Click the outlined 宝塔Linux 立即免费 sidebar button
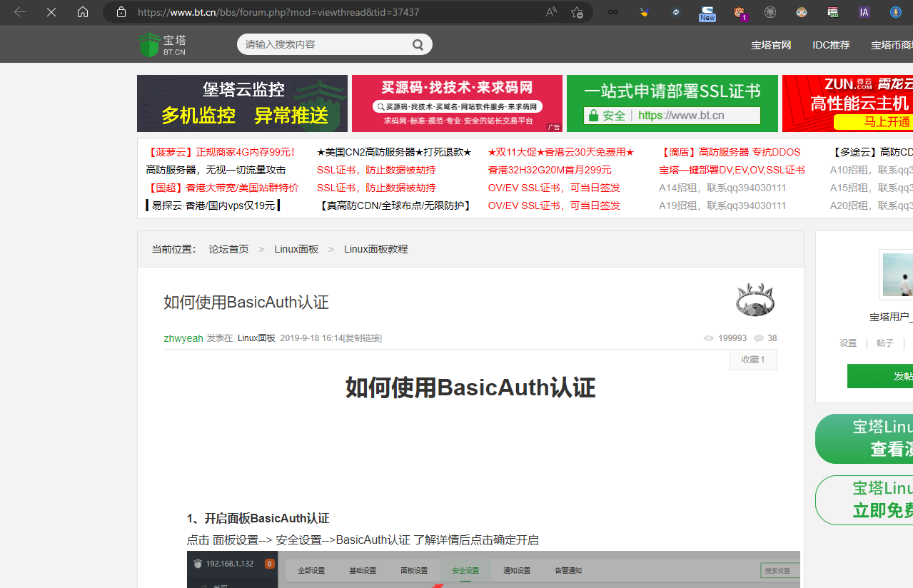The image size is (913, 588). point(864,500)
